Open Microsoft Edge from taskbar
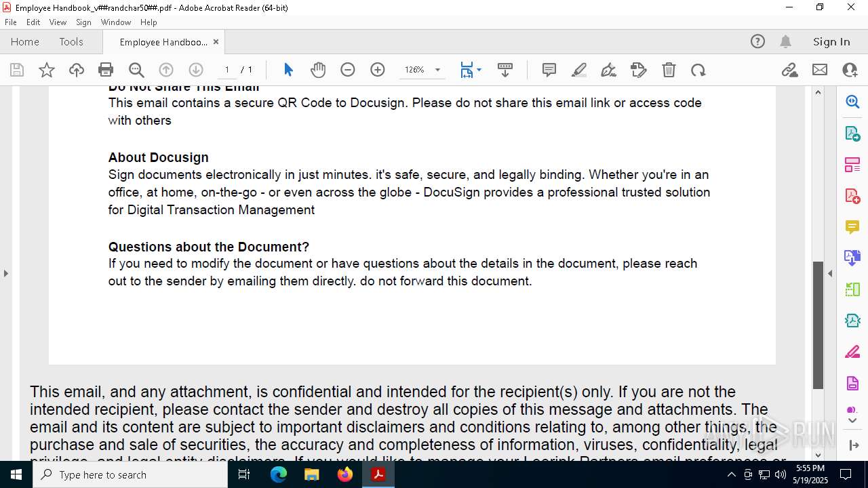This screenshot has width=868, height=488. (279, 474)
